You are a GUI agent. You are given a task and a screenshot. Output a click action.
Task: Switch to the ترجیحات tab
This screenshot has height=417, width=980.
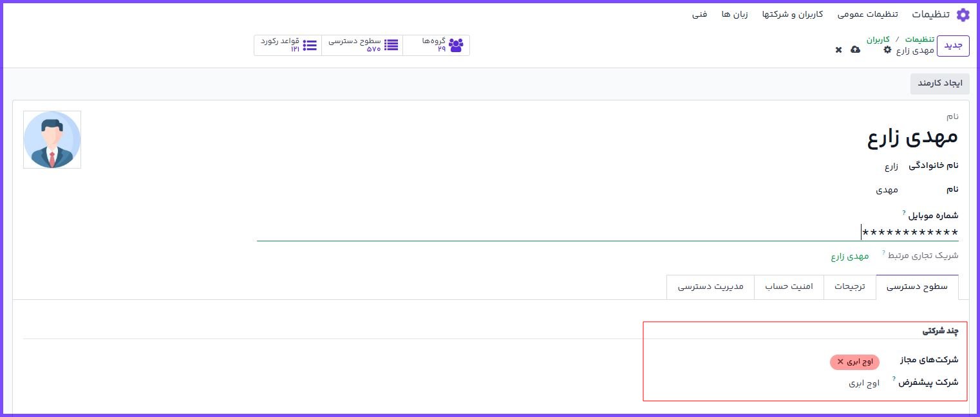850,287
